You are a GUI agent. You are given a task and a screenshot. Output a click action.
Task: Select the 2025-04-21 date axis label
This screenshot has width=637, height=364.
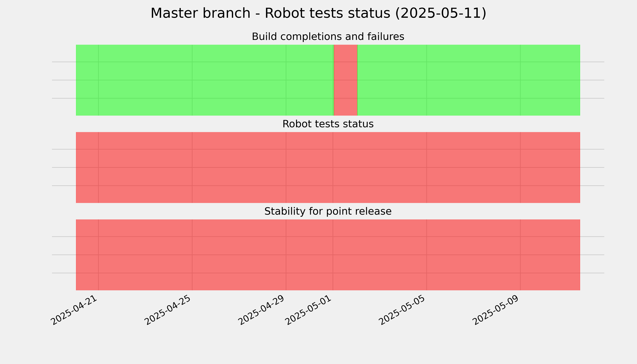(74, 310)
